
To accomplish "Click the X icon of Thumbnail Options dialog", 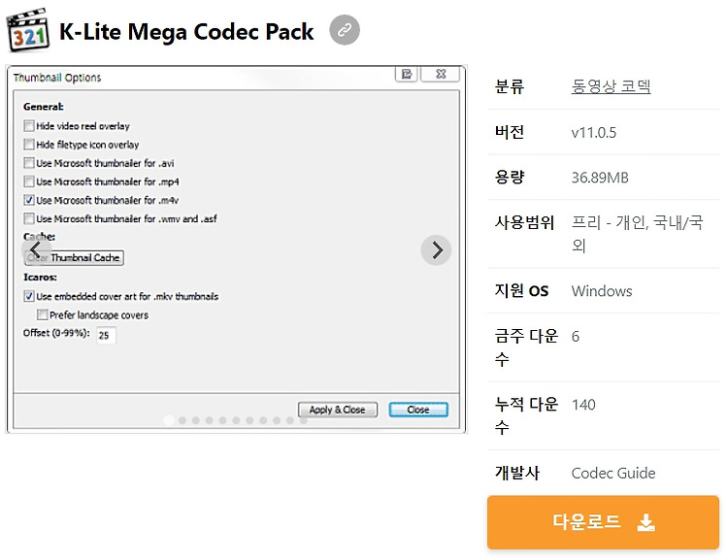I will (441, 74).
